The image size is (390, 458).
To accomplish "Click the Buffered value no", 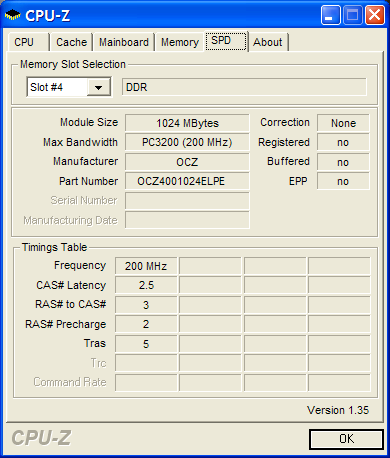I will coord(343,162).
